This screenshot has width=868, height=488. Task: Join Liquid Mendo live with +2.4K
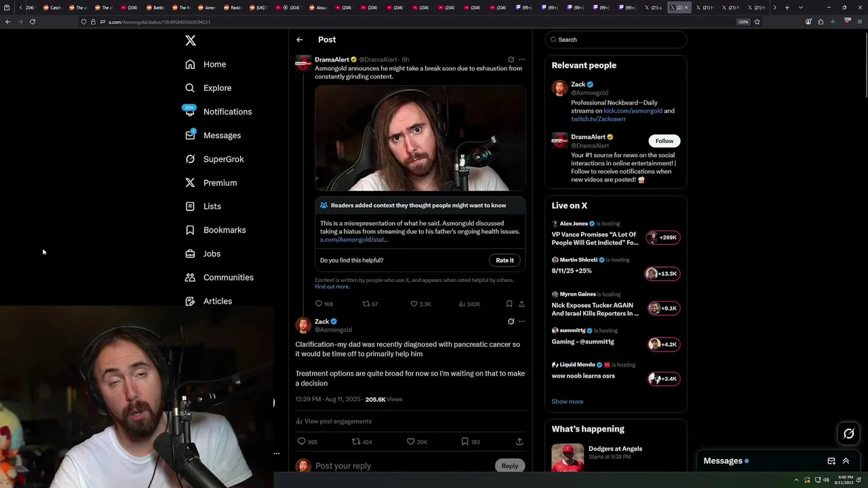pos(663,379)
